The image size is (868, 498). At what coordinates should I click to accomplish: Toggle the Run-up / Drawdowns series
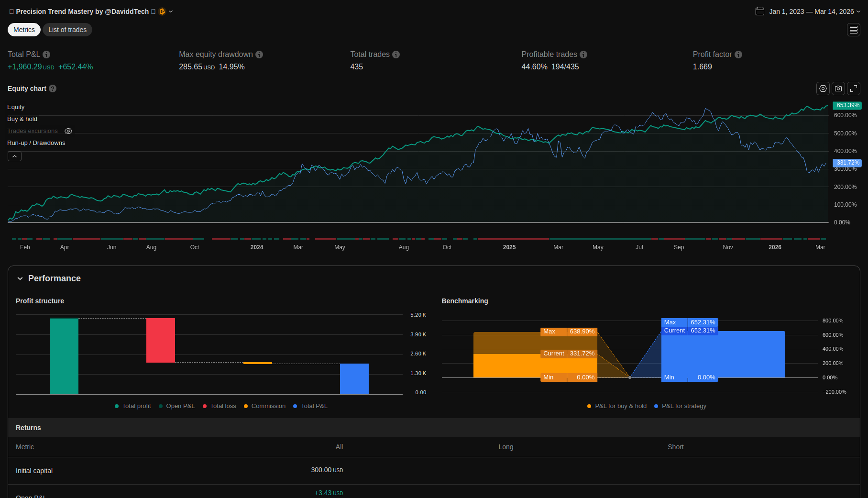click(x=36, y=143)
